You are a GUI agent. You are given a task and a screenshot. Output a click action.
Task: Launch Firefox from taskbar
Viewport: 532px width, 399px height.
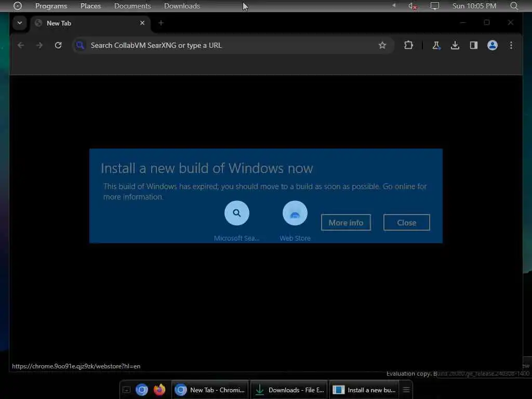159,390
